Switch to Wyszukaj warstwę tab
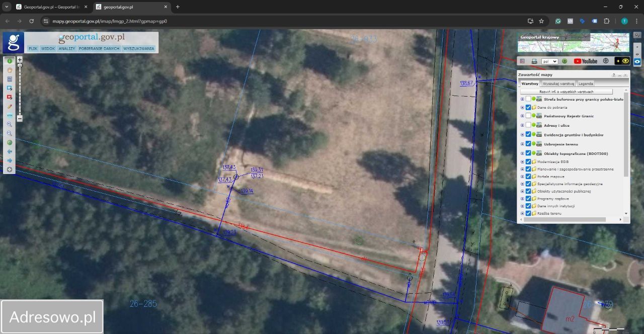The width and height of the screenshot is (644, 334). [558, 83]
